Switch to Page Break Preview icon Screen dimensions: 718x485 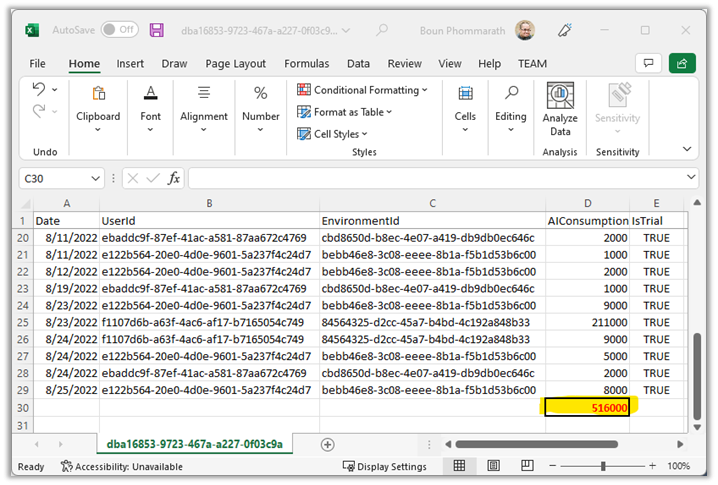point(527,466)
